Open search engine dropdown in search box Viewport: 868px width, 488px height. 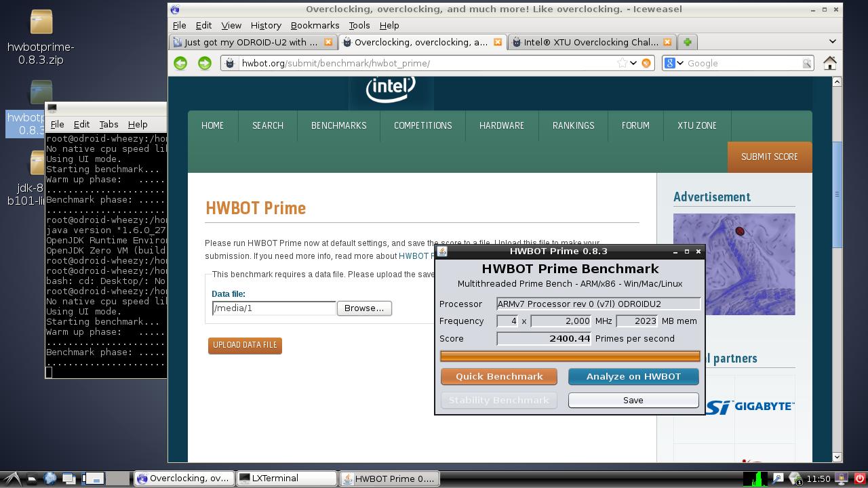pos(673,63)
